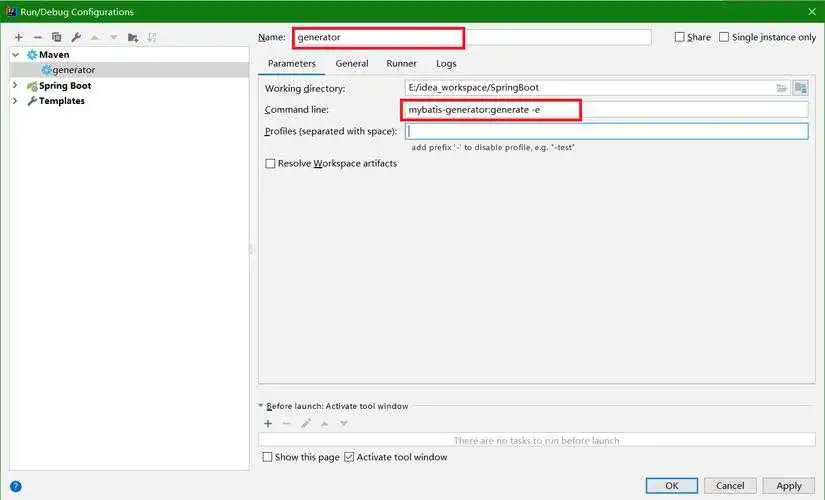Screen dimensions: 825x500
Task: Open the General tab
Action: pyautogui.click(x=352, y=64)
